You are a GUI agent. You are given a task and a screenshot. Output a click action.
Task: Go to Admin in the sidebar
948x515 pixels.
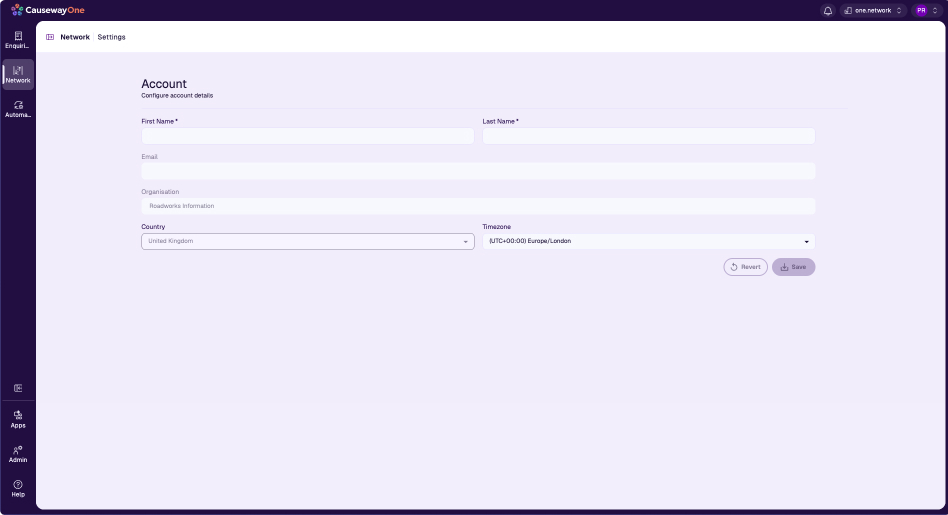[18, 454]
